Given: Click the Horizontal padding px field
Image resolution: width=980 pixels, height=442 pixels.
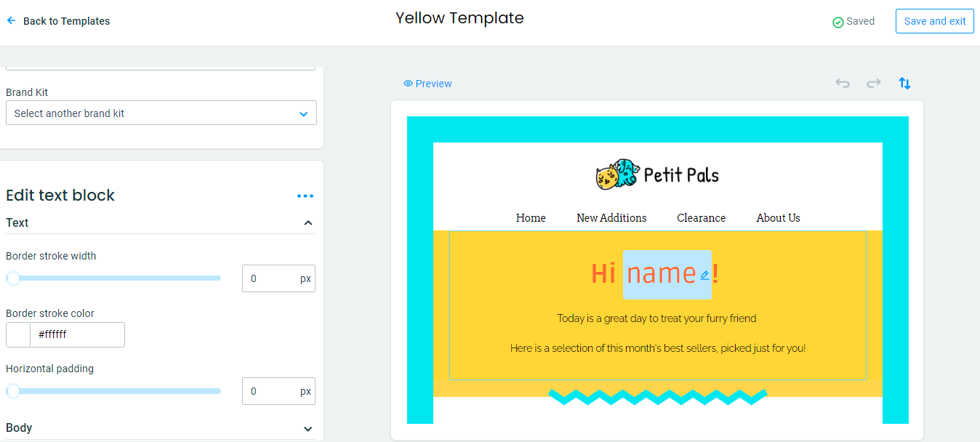Looking at the screenshot, I should pos(270,392).
